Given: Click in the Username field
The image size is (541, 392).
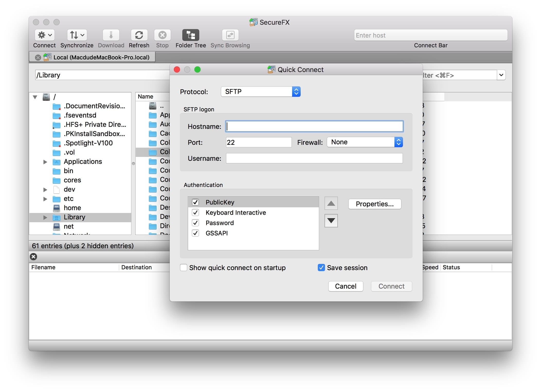Looking at the screenshot, I should pos(314,158).
